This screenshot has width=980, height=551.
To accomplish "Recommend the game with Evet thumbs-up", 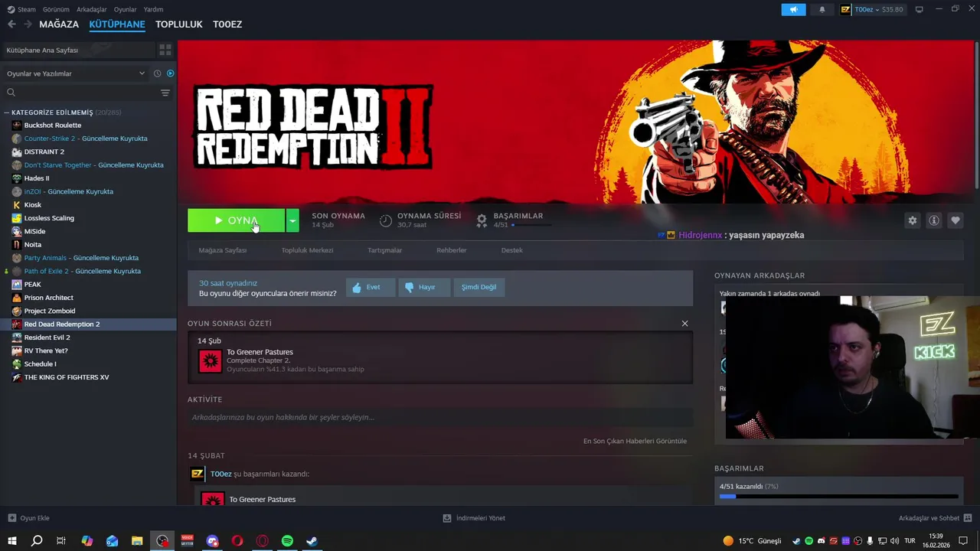I will (371, 288).
